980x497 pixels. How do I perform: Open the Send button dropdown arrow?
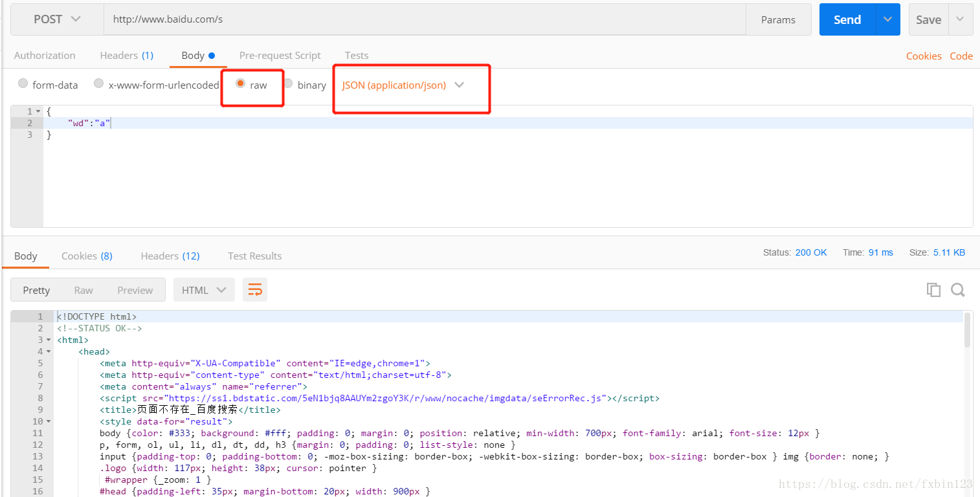(x=887, y=19)
